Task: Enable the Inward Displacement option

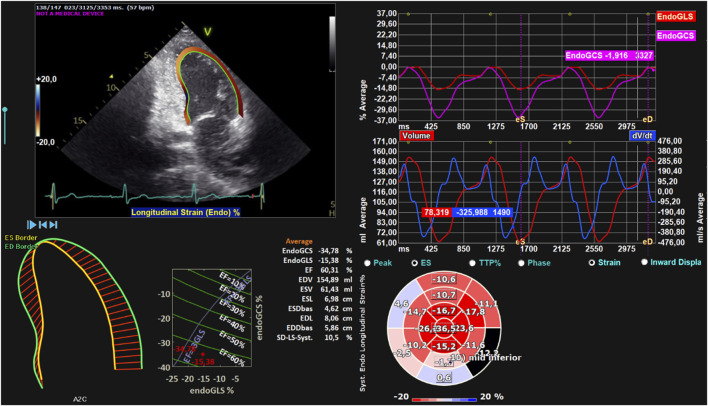Action: (x=644, y=262)
